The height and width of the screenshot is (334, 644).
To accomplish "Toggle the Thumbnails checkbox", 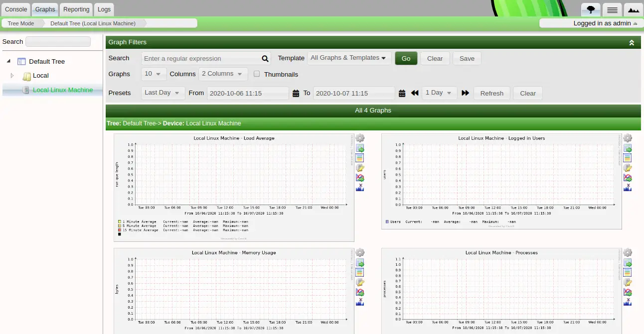I will [x=257, y=74].
